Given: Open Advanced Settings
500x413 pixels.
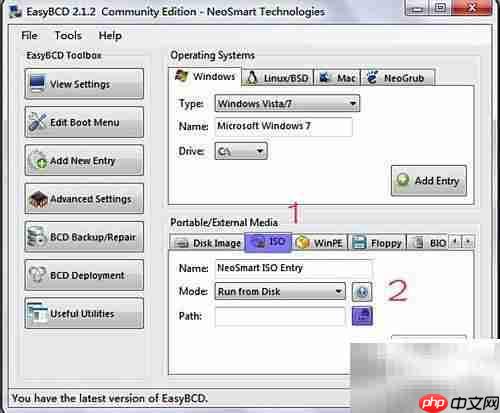Looking at the screenshot, I should coord(84,199).
